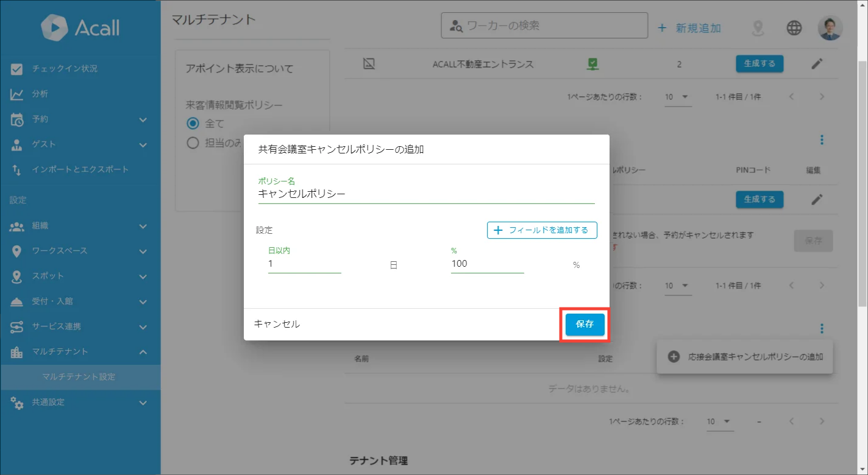Click the ポリシー名 input field
Image resolution: width=868 pixels, height=475 pixels.
[x=425, y=194]
